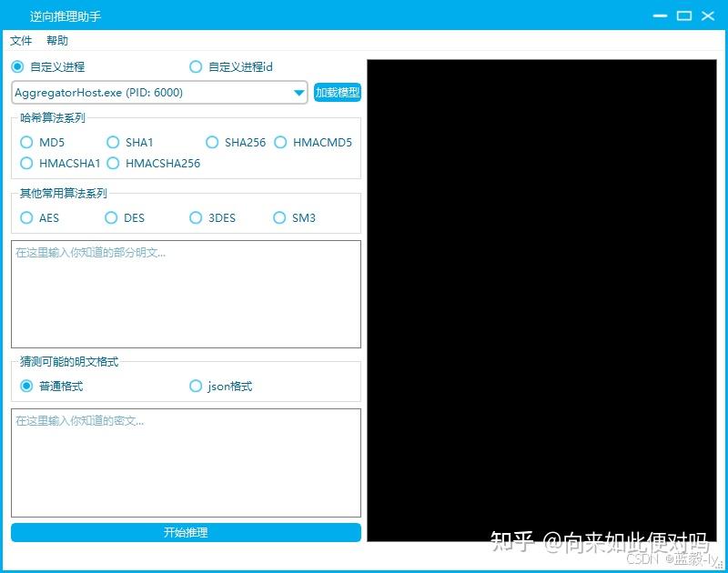Click the 开始推理 button
Screen dimensions: 728x573
[186, 533]
